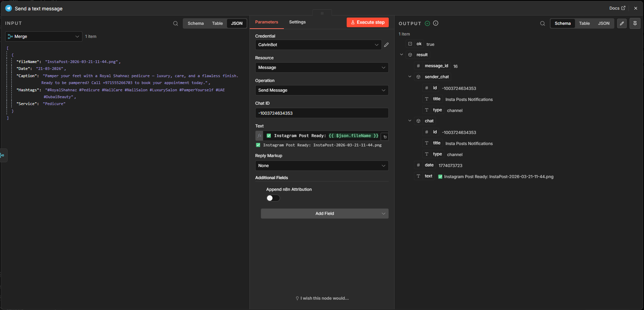Open the Docs link

point(617,8)
